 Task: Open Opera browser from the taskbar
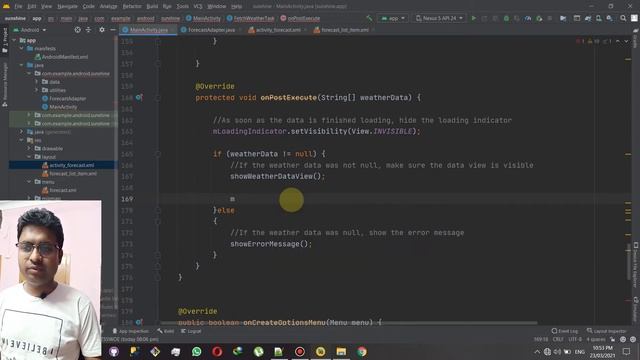point(217,351)
